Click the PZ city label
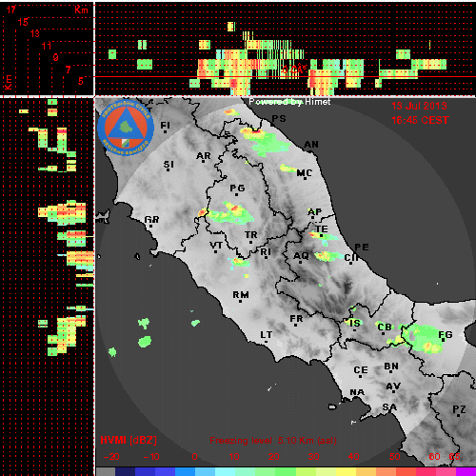The width and height of the screenshot is (476, 476). (459, 409)
